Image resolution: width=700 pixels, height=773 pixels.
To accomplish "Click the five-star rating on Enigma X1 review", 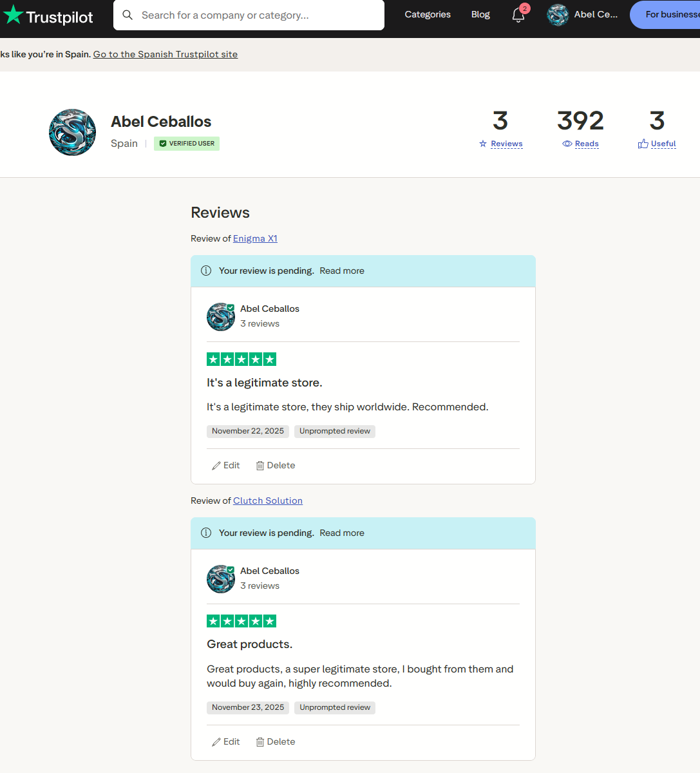I will point(241,359).
